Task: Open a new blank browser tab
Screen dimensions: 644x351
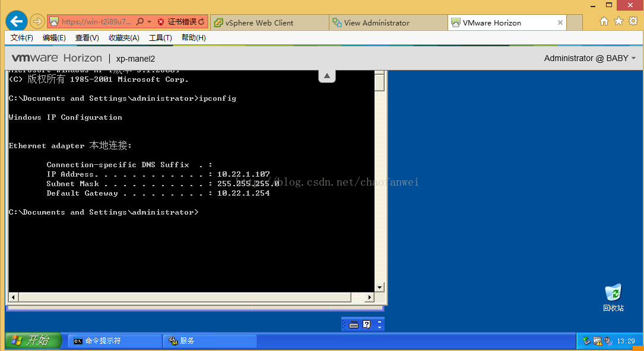Action: (575, 23)
